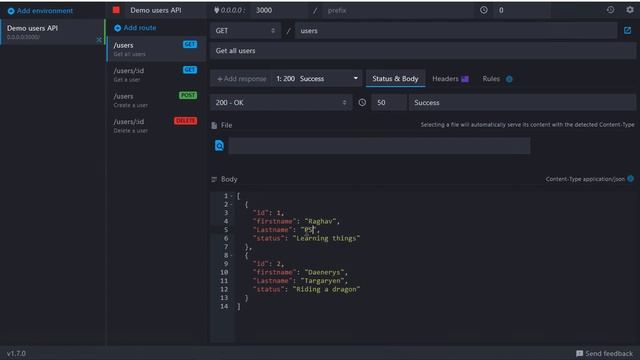Select the DELETE /users/:id route
The width and height of the screenshot is (640, 360).
[x=156, y=125]
